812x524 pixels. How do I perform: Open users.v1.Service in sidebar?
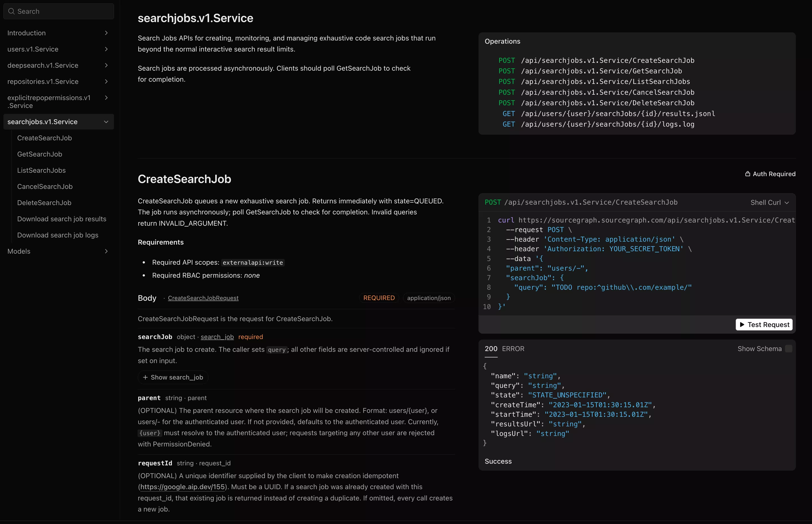pos(33,49)
